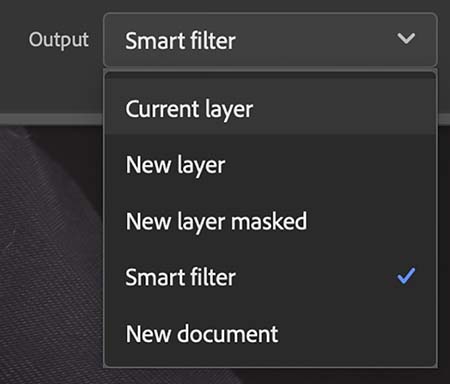This screenshot has height=384, width=450.
Task: Select the New layer output option
Action: pos(270,165)
